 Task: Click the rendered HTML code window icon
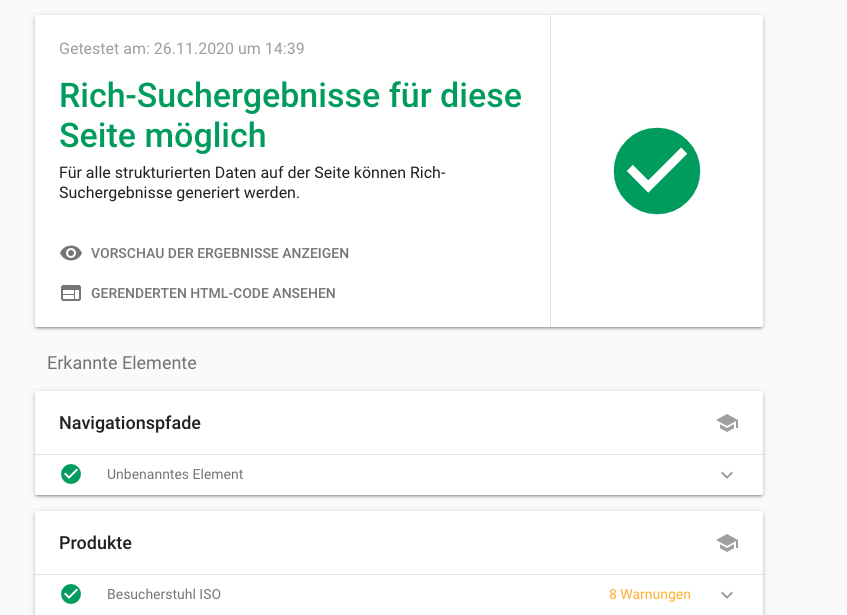[70, 293]
